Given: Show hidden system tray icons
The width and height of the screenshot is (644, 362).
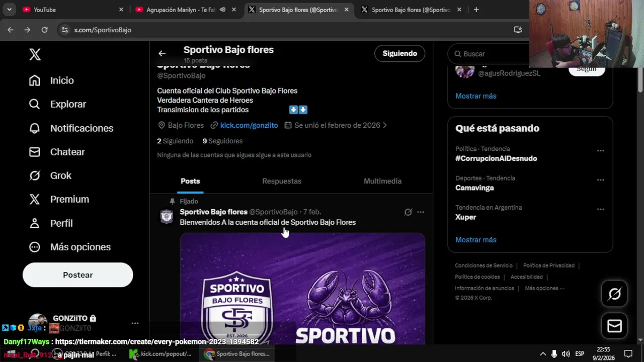Looking at the screenshot, I should [543, 354].
